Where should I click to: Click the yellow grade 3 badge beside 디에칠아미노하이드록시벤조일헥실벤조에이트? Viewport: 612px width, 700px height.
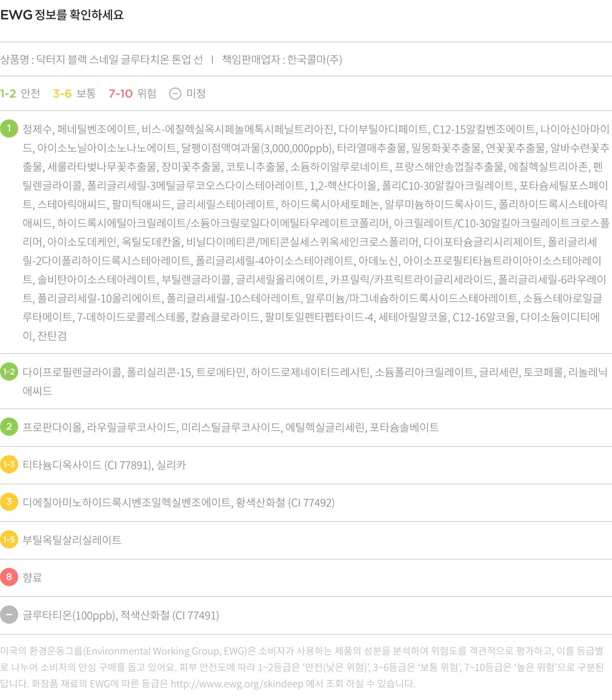9,502
